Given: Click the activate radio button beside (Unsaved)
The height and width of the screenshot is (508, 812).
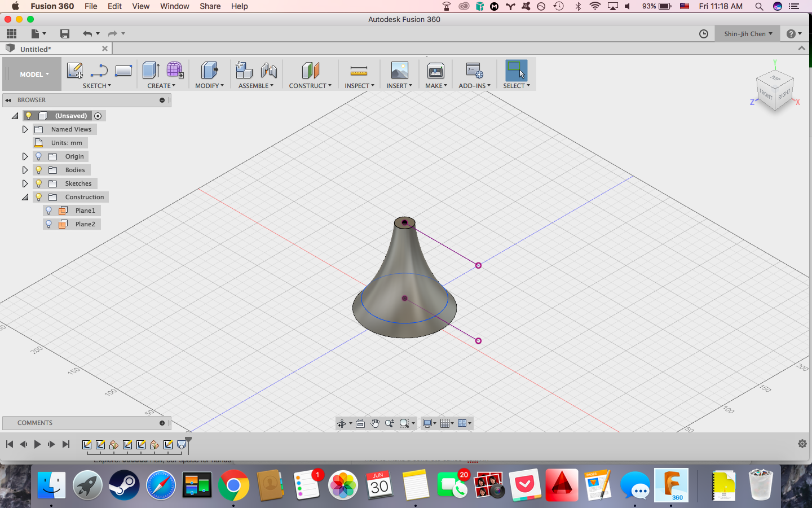Looking at the screenshot, I should tap(98, 116).
